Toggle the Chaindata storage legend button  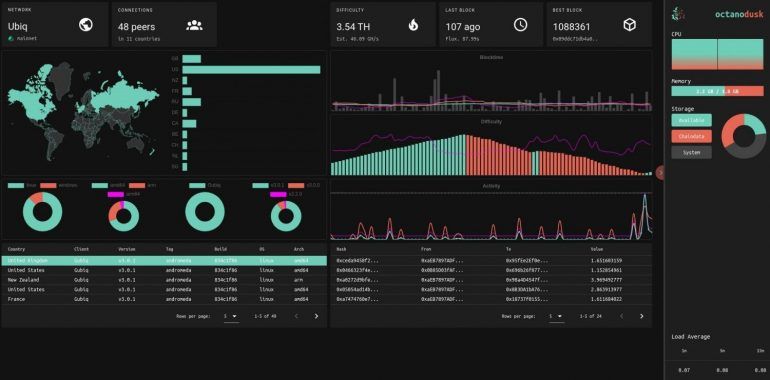pos(691,136)
